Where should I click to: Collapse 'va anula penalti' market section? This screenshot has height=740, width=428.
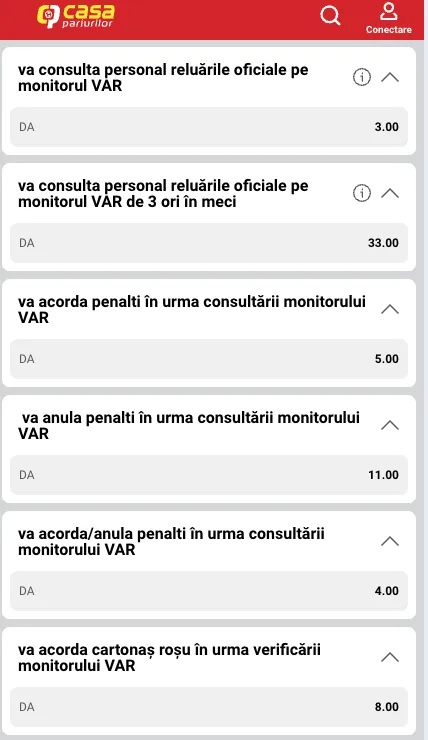(x=390, y=425)
